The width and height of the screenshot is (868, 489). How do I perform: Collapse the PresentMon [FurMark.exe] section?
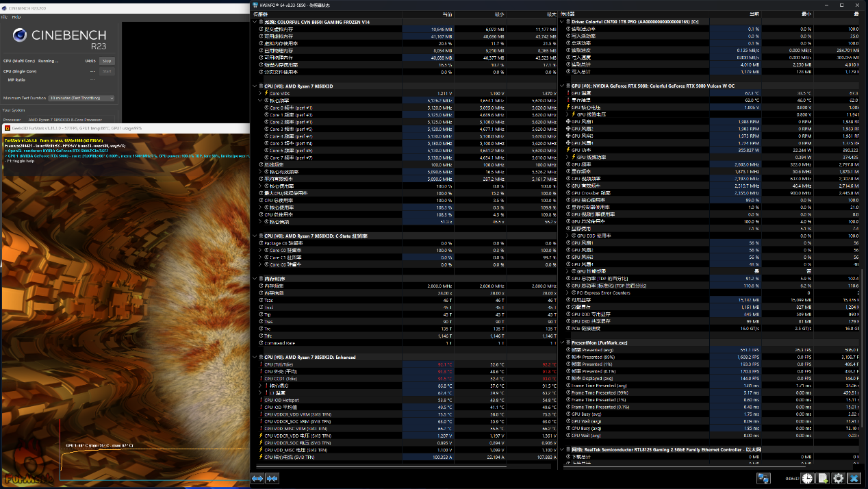tap(563, 342)
